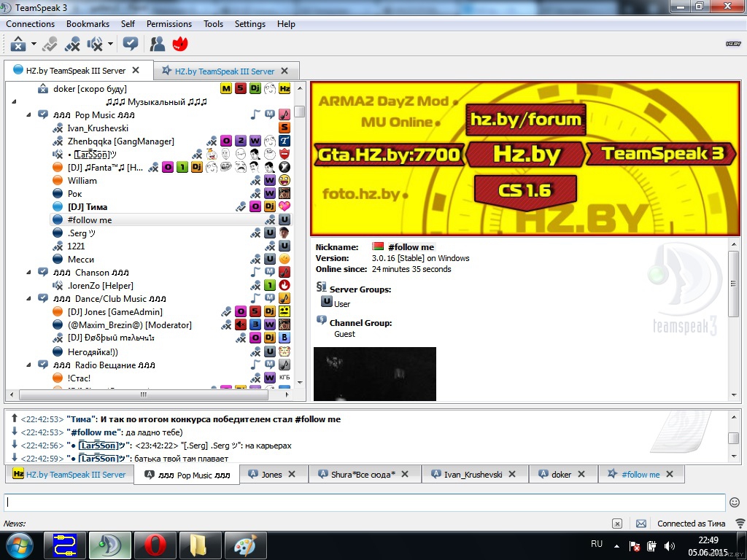Click the away status icon next to doker

tap(43, 88)
